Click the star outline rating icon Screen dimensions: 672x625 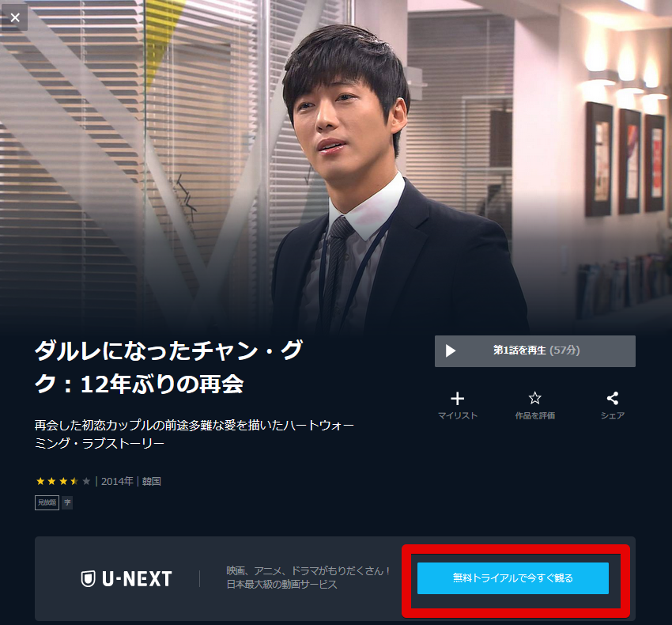click(x=534, y=398)
